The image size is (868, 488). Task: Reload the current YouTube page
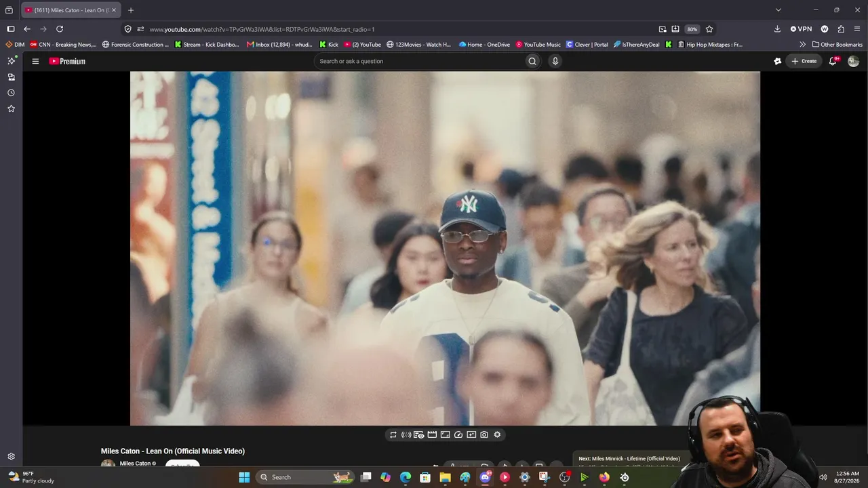[x=60, y=29]
